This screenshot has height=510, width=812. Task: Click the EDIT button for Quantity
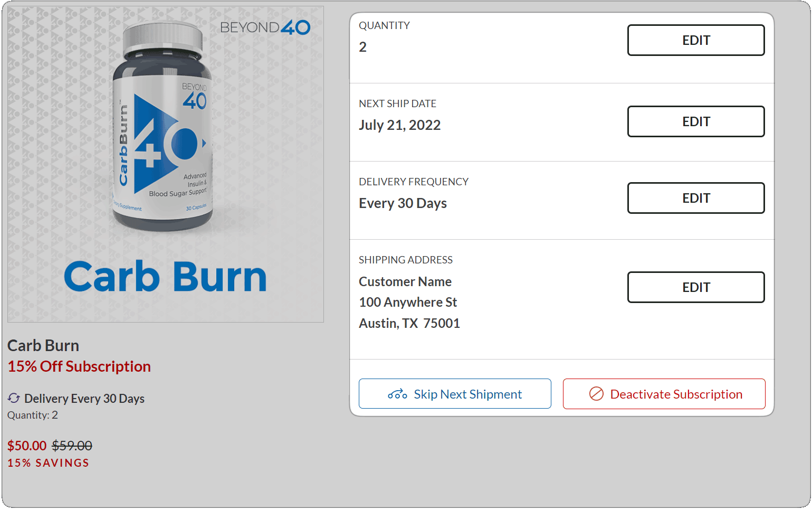click(696, 40)
